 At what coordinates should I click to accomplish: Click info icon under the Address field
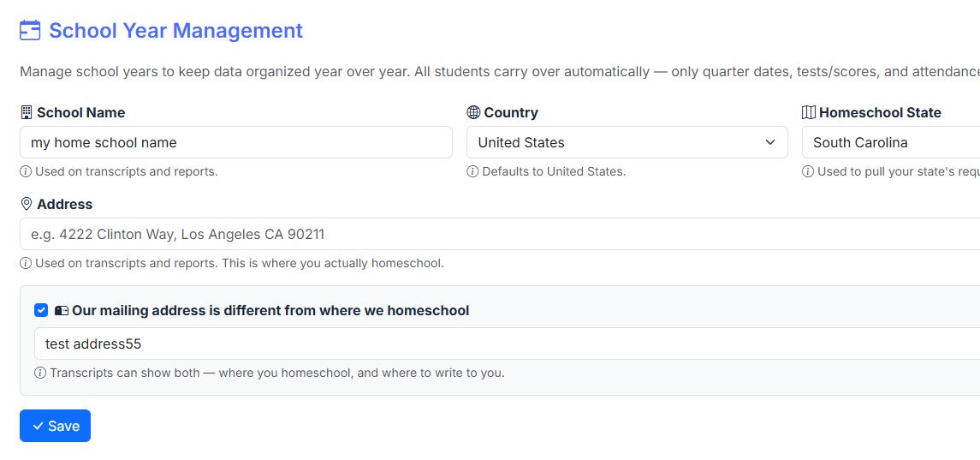26,263
